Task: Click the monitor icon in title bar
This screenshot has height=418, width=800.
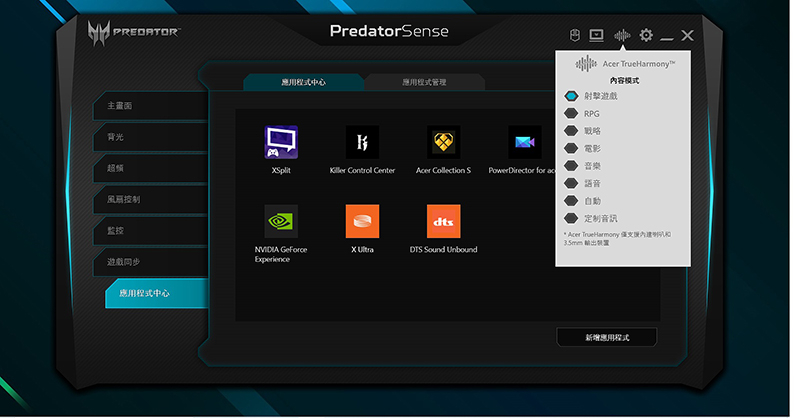Action: (x=597, y=35)
